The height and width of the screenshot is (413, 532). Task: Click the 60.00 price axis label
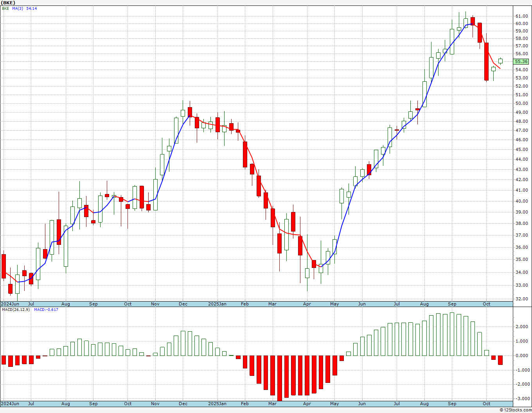(x=521, y=23)
